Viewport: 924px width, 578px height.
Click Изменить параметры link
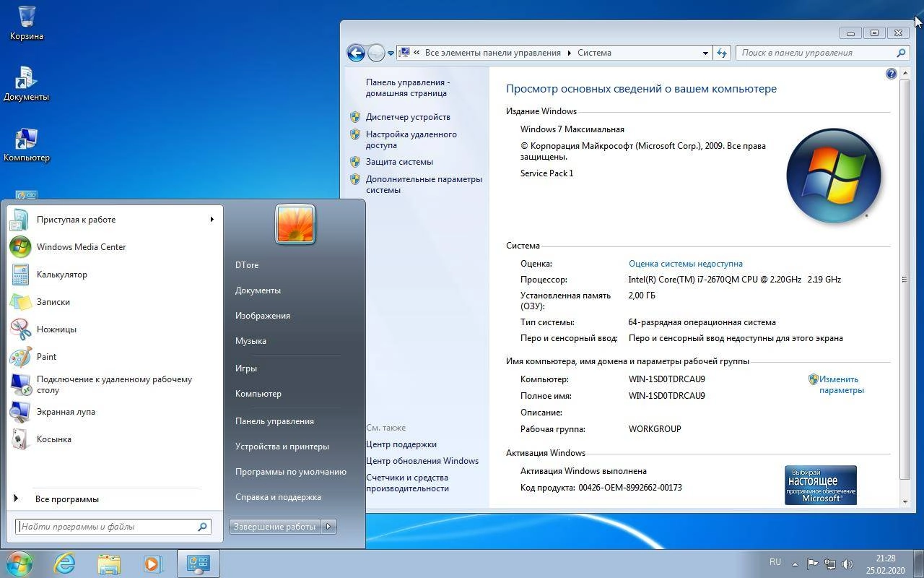coord(840,384)
